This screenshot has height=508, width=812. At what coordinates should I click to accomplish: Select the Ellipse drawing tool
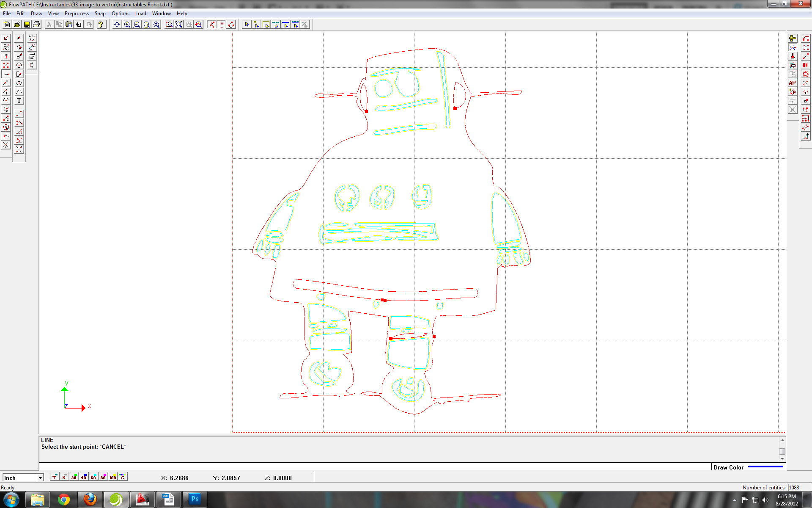point(19,83)
